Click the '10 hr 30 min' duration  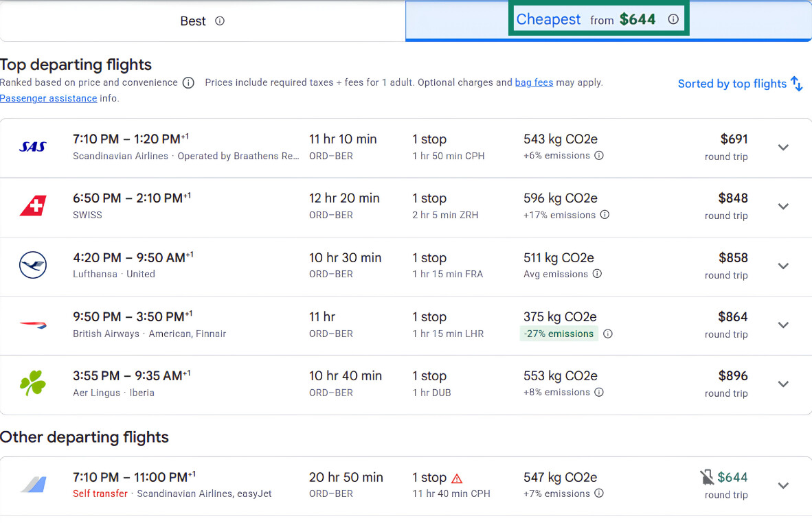pos(346,257)
